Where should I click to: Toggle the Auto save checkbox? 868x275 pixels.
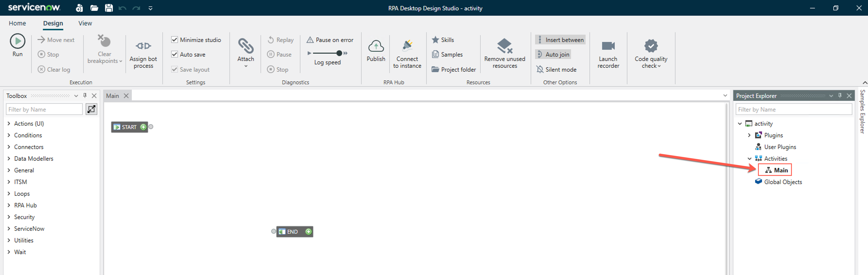174,54
